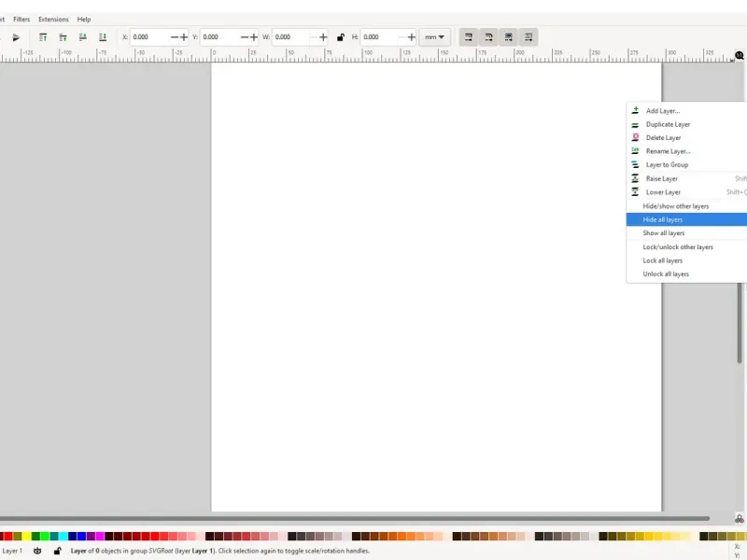Select Show all layers
The height and width of the screenshot is (560, 747).
pos(686,232)
